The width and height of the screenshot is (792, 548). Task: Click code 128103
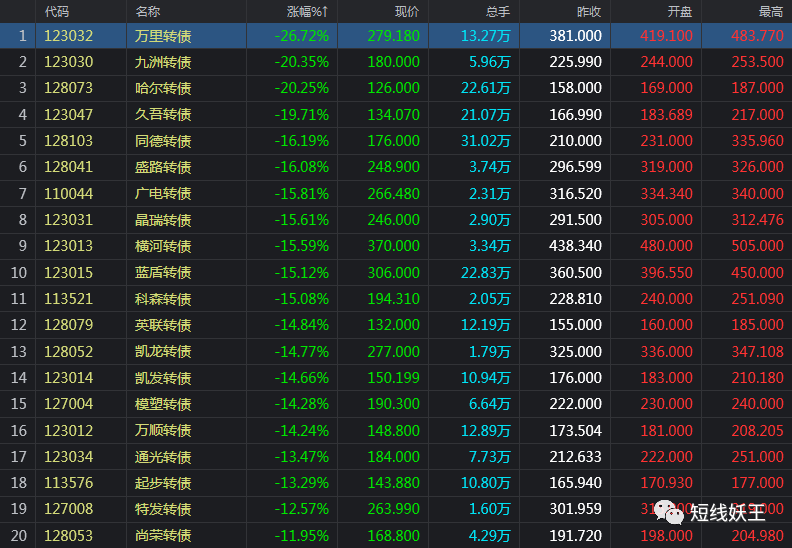point(69,141)
